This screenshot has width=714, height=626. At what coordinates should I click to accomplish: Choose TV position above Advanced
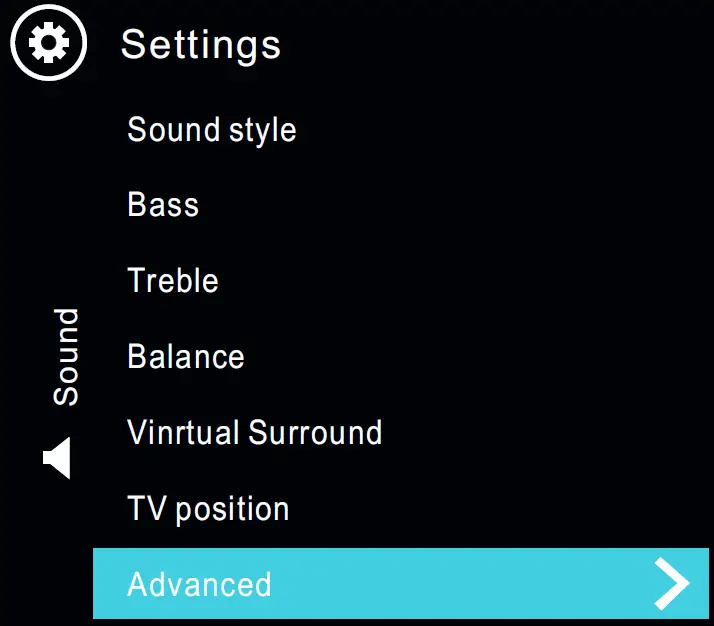[x=208, y=509]
